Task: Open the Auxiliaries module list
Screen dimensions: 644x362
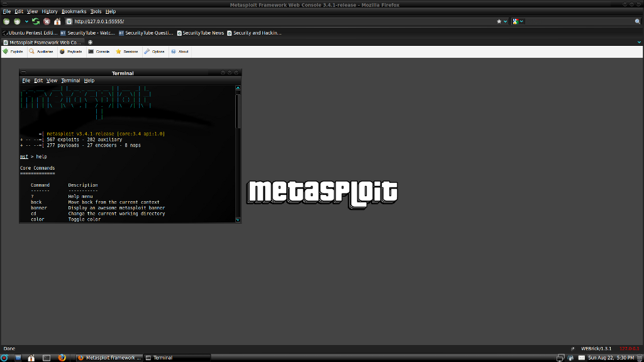Action: pyautogui.click(x=41, y=52)
